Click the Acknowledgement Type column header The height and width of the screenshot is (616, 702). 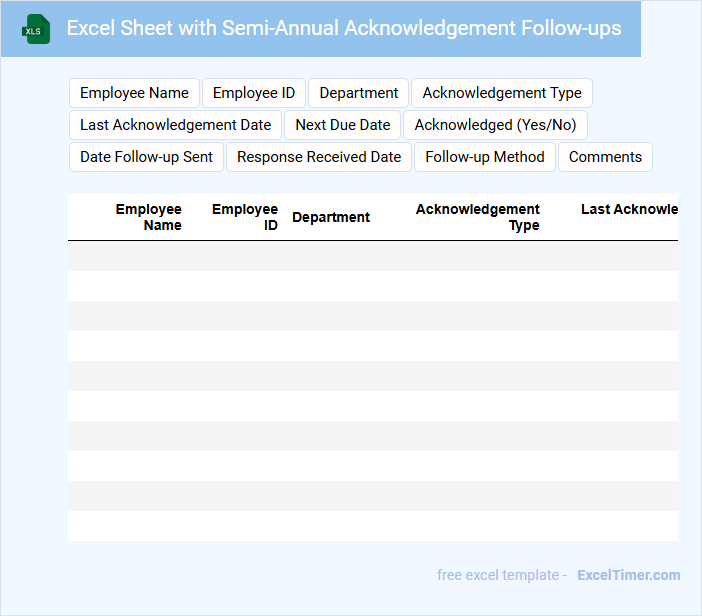478,217
